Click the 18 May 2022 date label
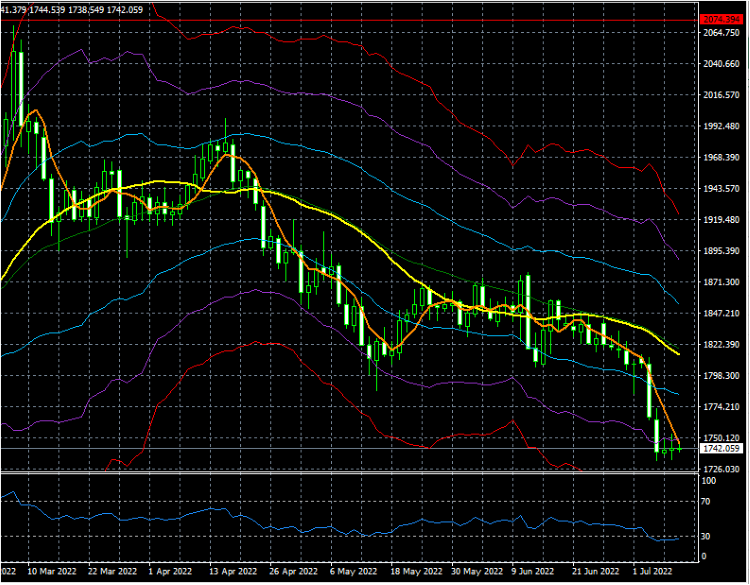The width and height of the screenshot is (750, 585). (x=417, y=572)
